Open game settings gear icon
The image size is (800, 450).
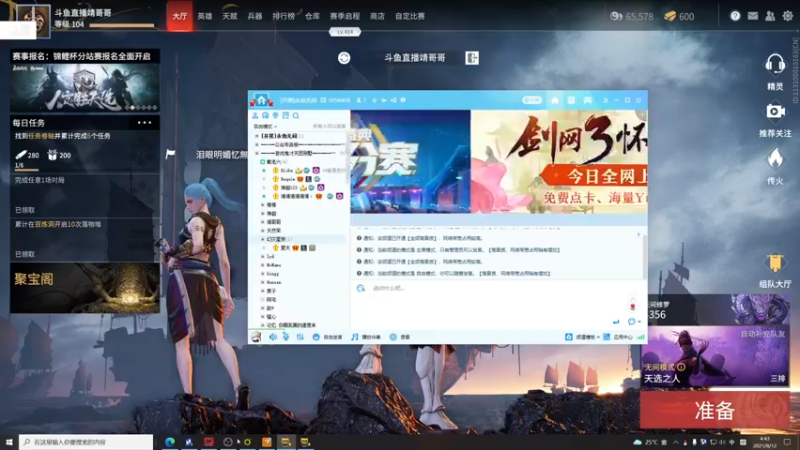788,16
